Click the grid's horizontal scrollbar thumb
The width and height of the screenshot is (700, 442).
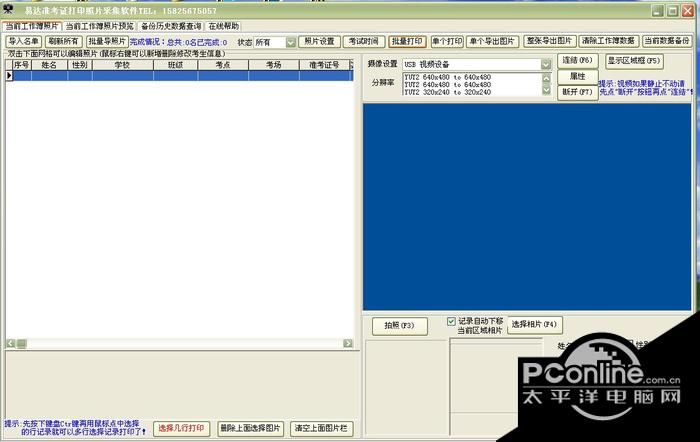(x=21, y=343)
